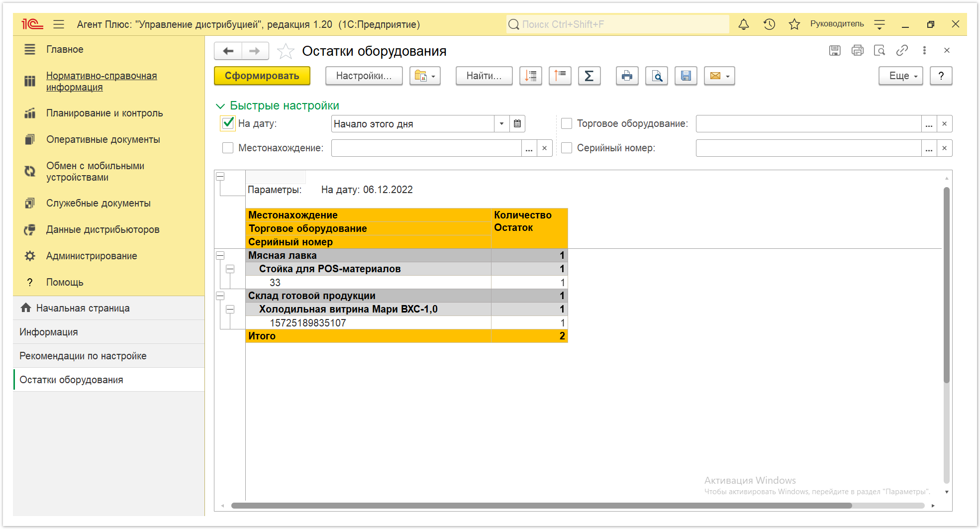Screen dimensions: 980x529
Task: Click the printer icon in form header
Action: (857, 50)
